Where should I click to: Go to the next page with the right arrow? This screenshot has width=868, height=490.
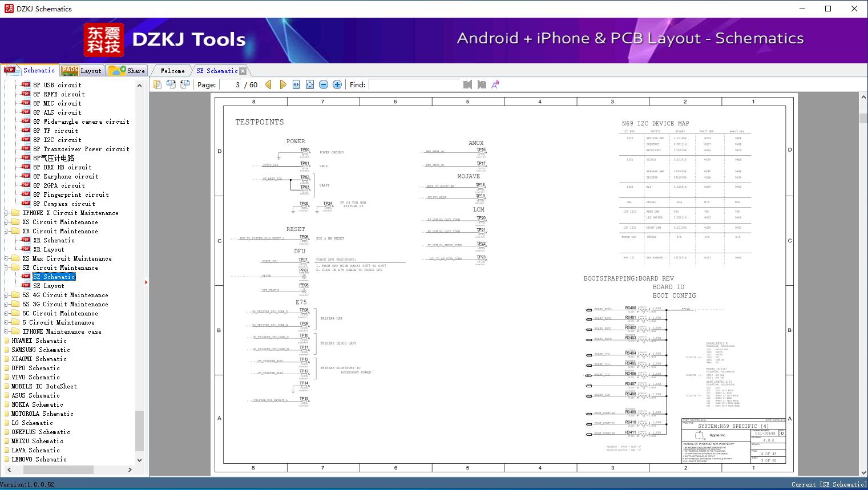[282, 84]
